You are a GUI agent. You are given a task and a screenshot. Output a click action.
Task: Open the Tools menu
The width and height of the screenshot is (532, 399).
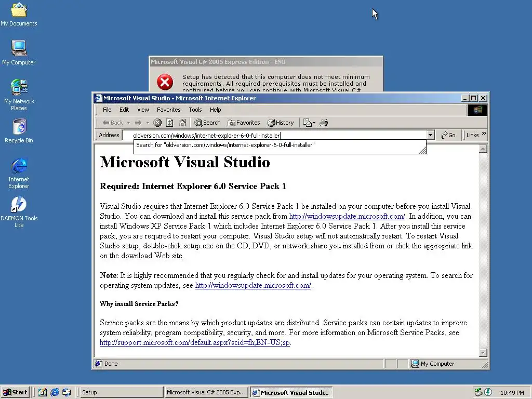tap(195, 110)
